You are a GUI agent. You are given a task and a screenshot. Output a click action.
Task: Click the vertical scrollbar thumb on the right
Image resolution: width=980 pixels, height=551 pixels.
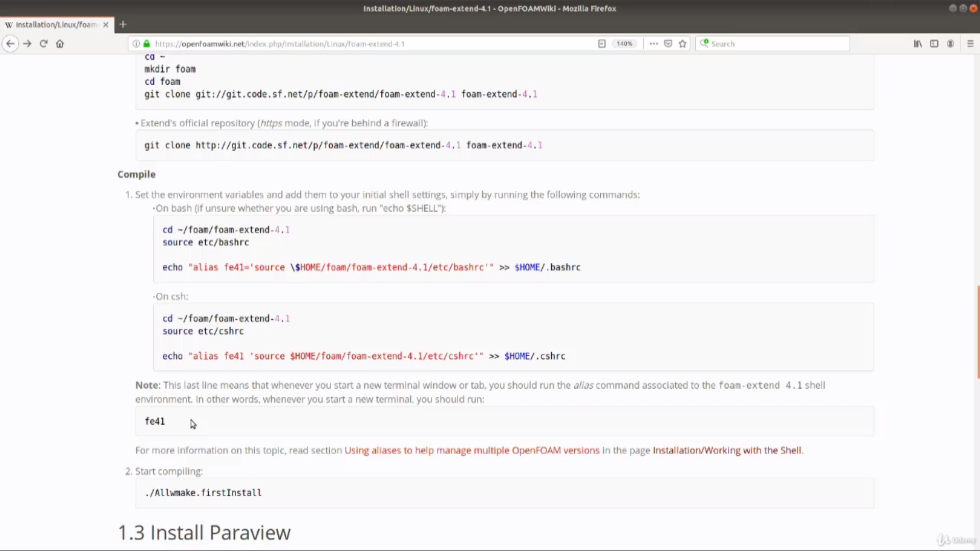click(978, 332)
